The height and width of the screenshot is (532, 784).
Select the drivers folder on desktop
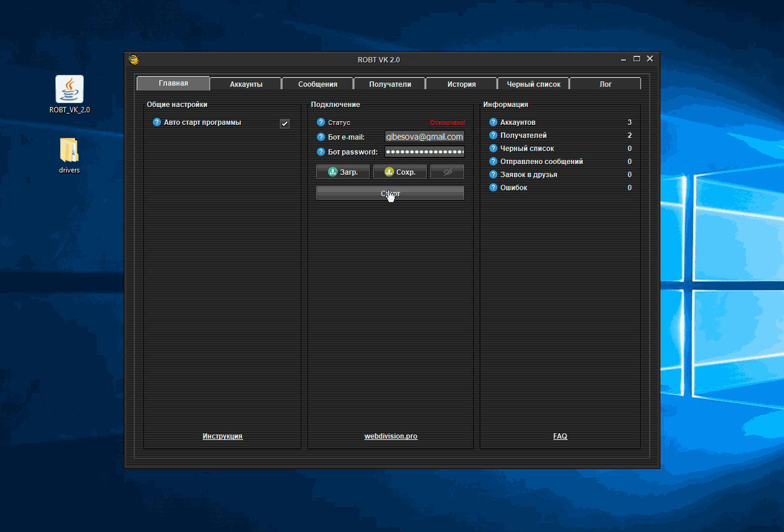[x=69, y=151]
